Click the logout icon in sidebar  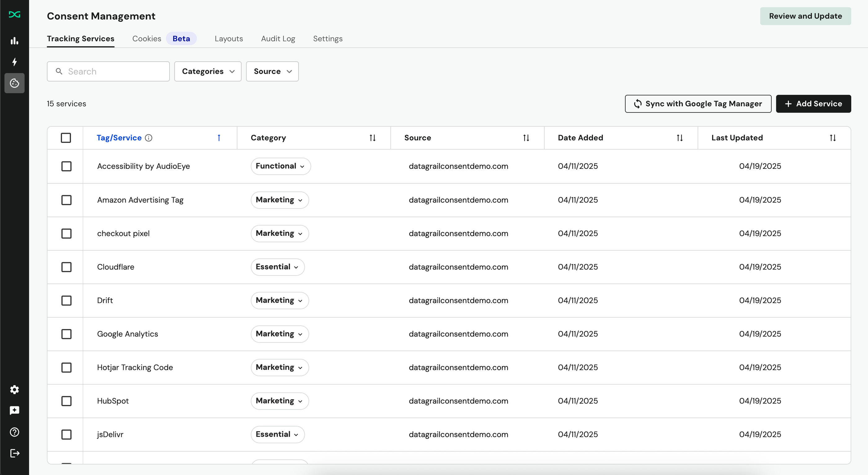coord(15,453)
